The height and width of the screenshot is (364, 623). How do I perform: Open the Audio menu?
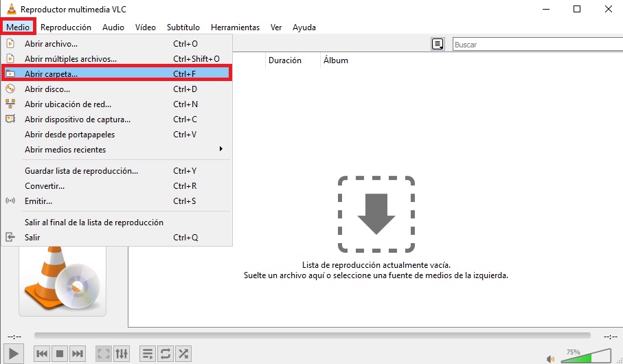tap(113, 27)
